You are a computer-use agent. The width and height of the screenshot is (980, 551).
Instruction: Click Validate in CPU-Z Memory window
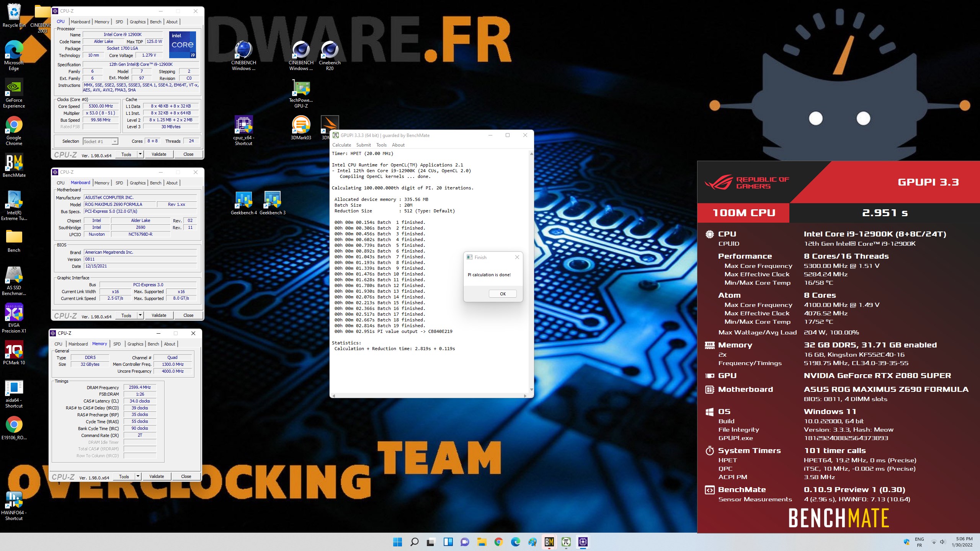[157, 476]
